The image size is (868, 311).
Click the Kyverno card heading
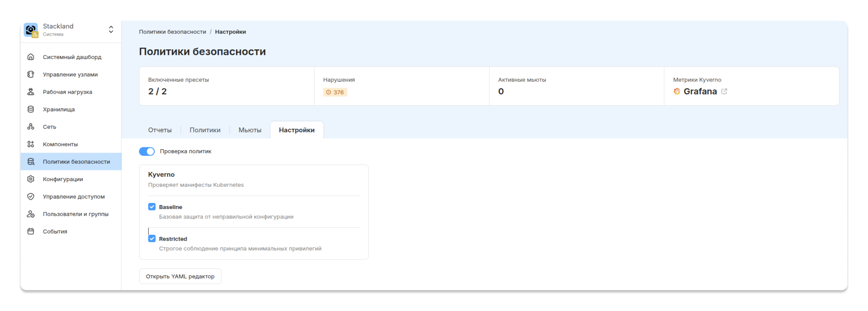(x=161, y=175)
